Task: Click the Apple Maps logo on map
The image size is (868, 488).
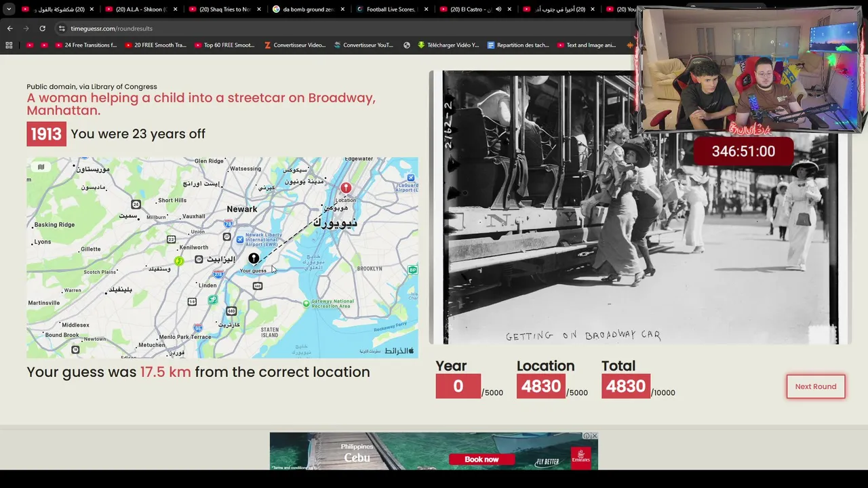Action: 399,350
